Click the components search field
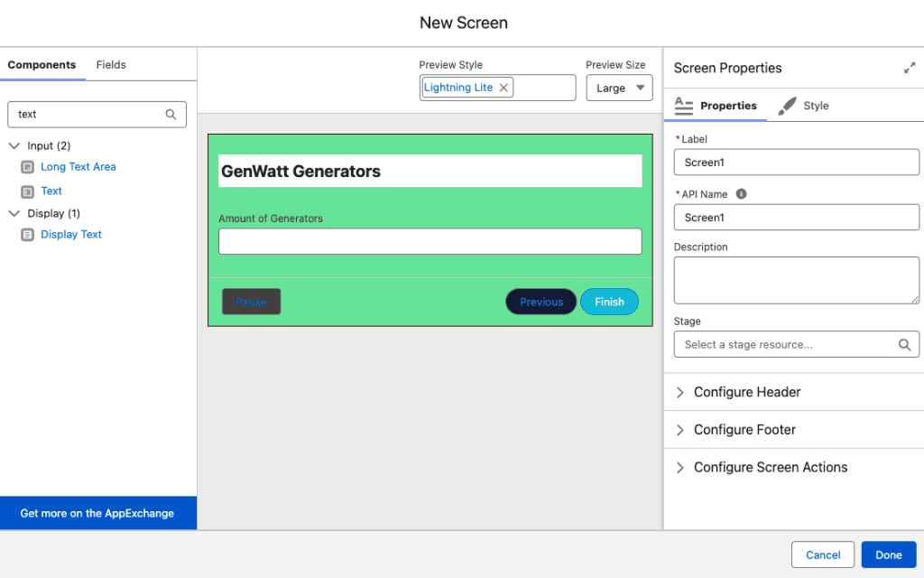This screenshot has height=578, width=924. tap(97, 115)
